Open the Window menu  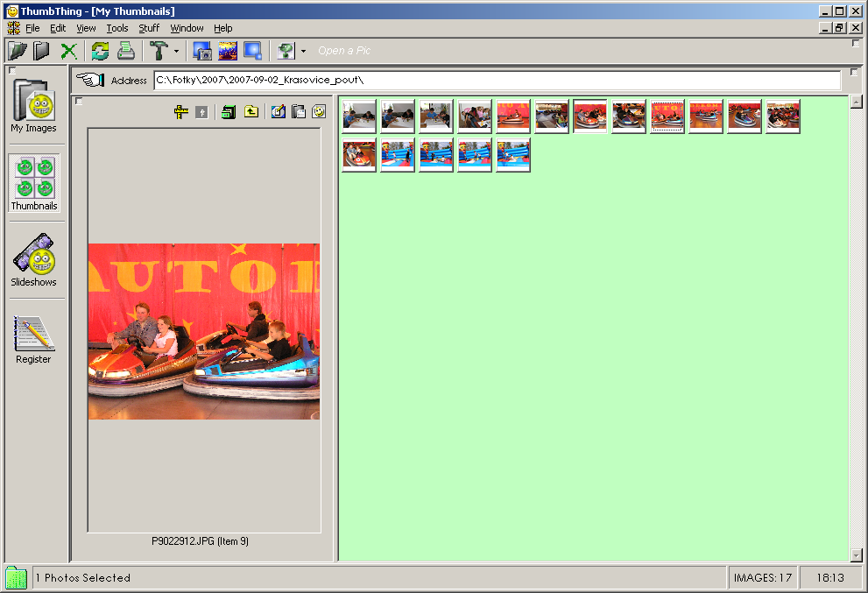click(187, 28)
